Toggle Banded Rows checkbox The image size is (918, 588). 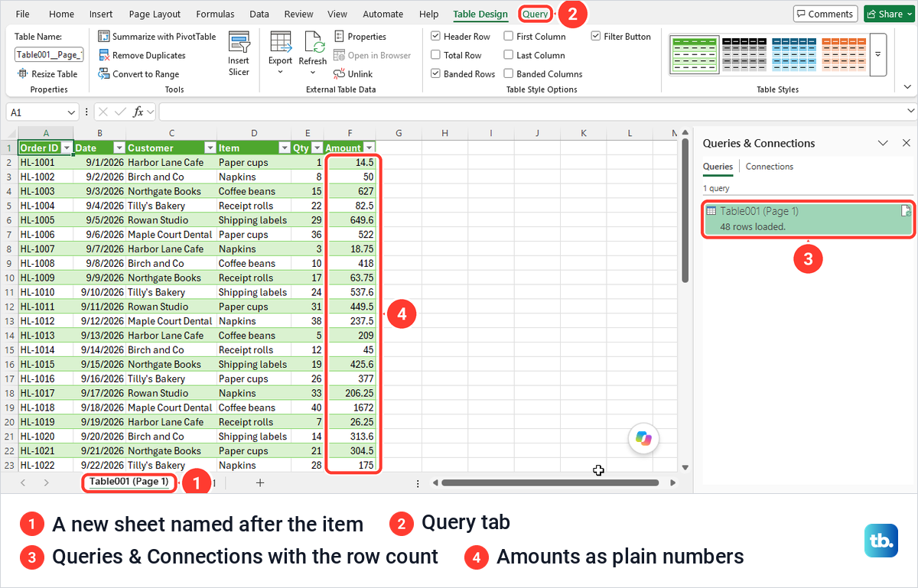pos(435,74)
